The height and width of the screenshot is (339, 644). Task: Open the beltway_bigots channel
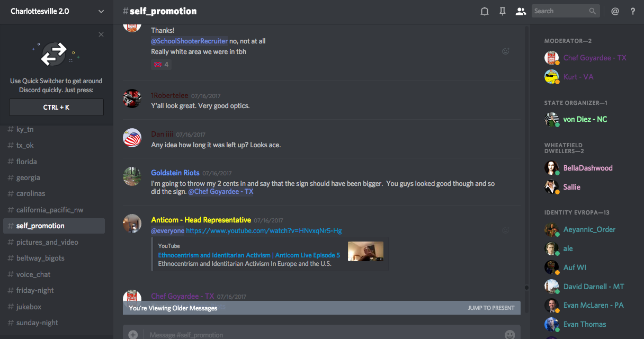click(x=40, y=258)
